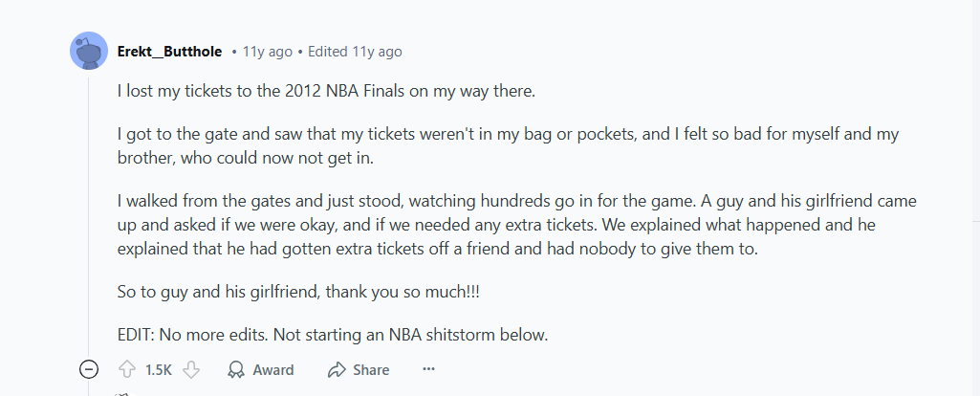Screen dimensions: 980x396
Task: Upvote the comment by Erekt__Butthole
Action: point(126,369)
